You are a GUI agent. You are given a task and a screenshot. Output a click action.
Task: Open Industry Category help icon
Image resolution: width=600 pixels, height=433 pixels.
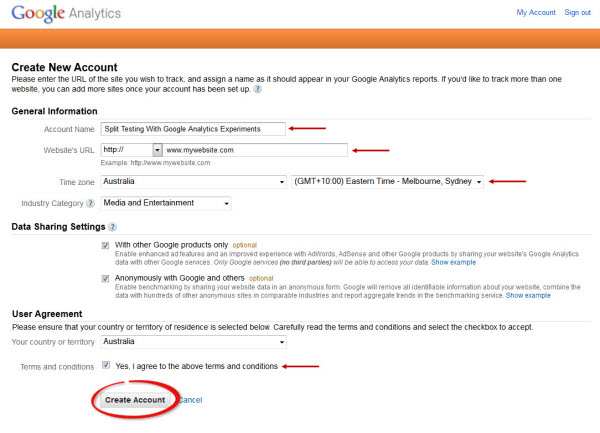point(90,203)
